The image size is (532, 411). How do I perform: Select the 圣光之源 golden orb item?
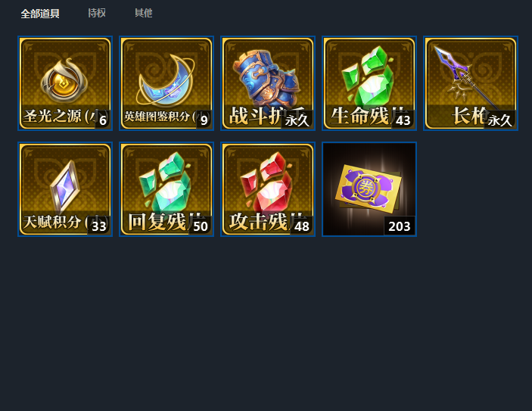coord(65,83)
